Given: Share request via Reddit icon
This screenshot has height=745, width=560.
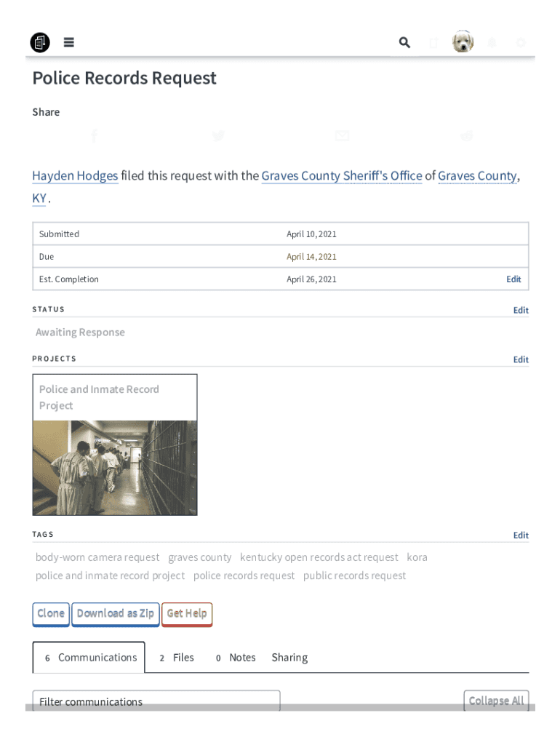Looking at the screenshot, I should coord(466,136).
